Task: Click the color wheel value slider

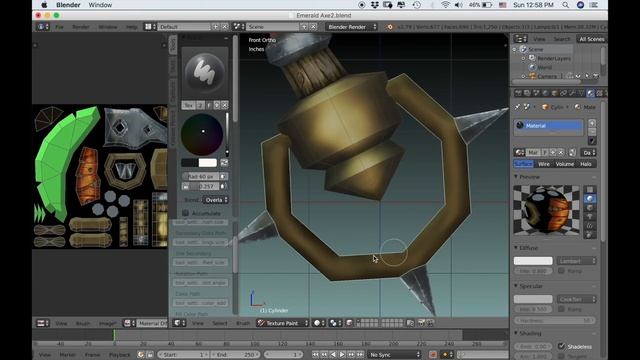Action: coord(227,134)
